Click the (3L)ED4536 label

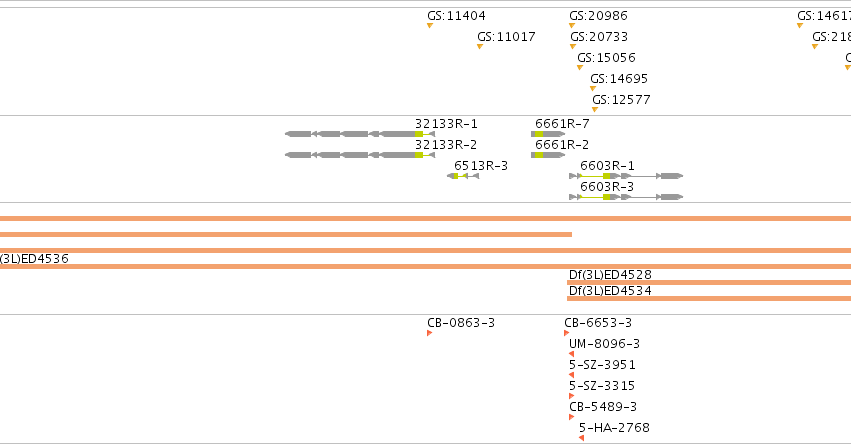point(34,259)
